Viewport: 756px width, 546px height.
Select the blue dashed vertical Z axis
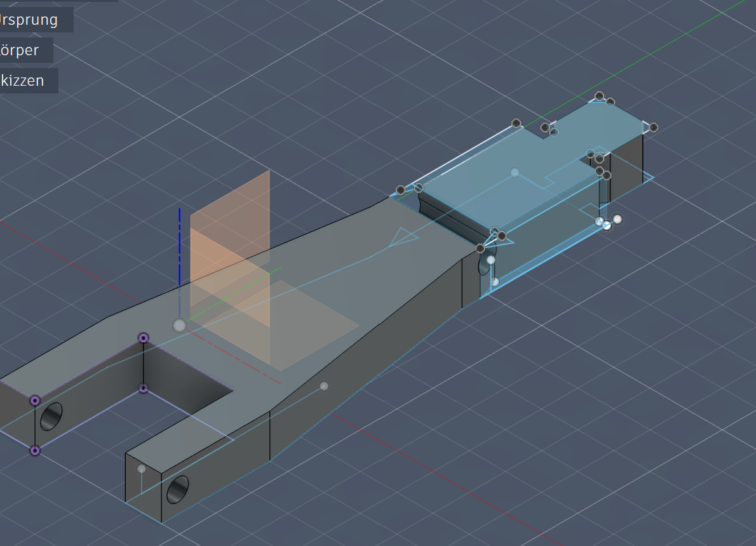180,247
